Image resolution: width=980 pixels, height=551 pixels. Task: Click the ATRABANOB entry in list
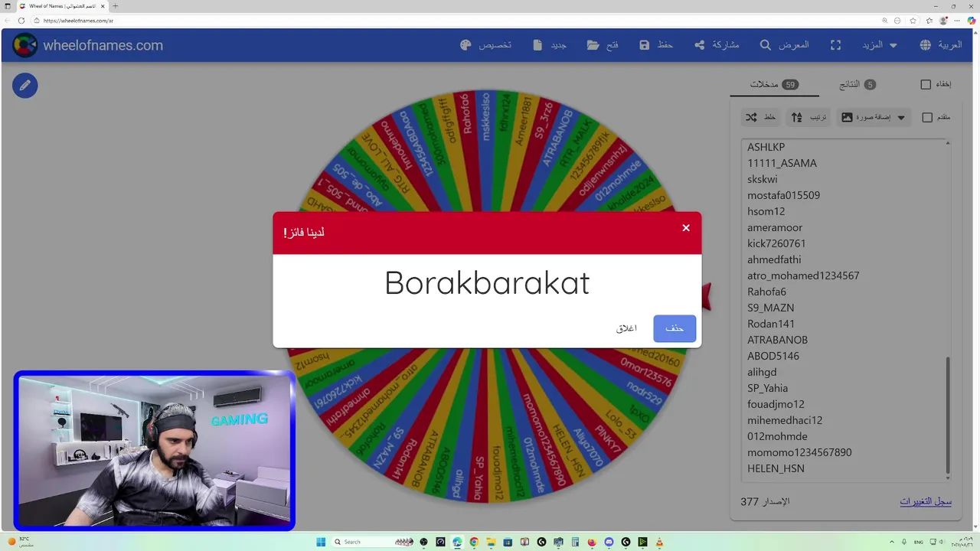click(777, 340)
